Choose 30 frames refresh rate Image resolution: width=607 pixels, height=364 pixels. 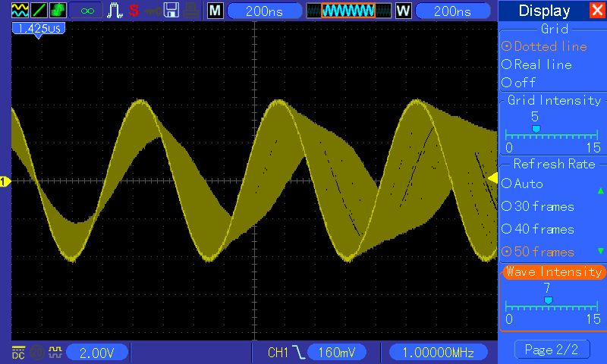coord(538,206)
